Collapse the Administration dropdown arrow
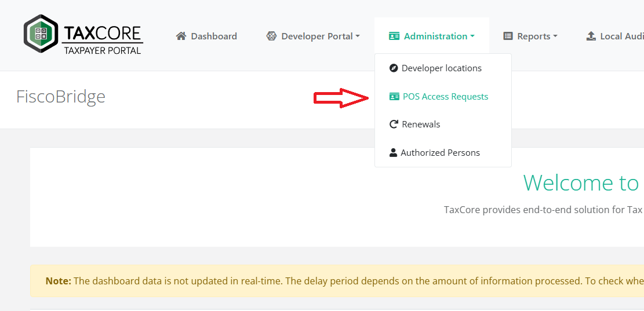This screenshot has width=644, height=311. [x=472, y=36]
